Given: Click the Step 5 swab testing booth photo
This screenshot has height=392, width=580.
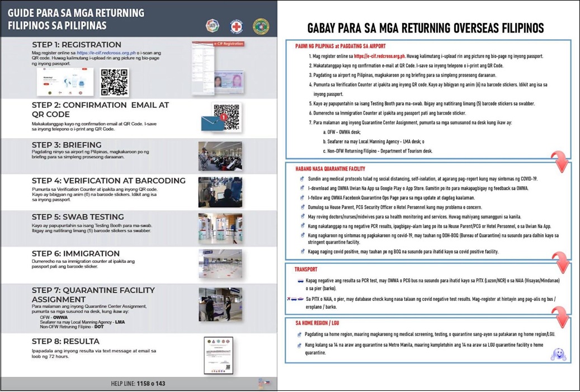Looking at the screenshot, I should [220, 227].
